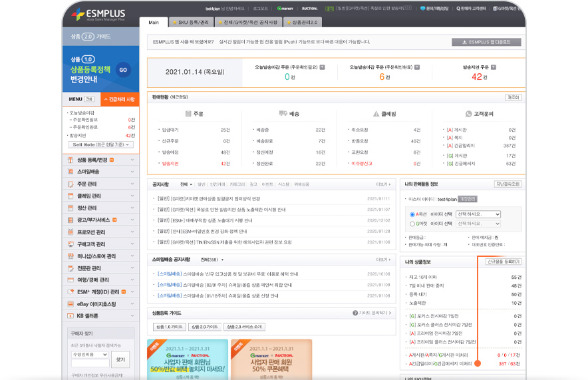Click help icon next to 주문확인필요 heading

click(322, 67)
